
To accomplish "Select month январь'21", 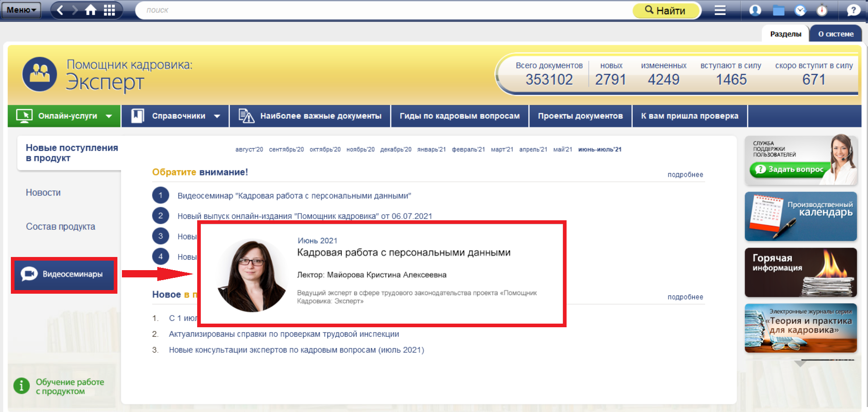I will coord(432,150).
